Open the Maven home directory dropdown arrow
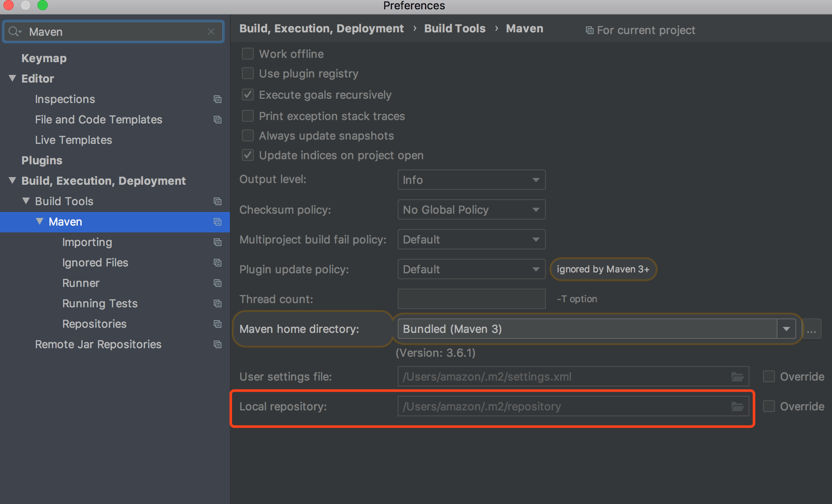The image size is (832, 504). tap(786, 329)
